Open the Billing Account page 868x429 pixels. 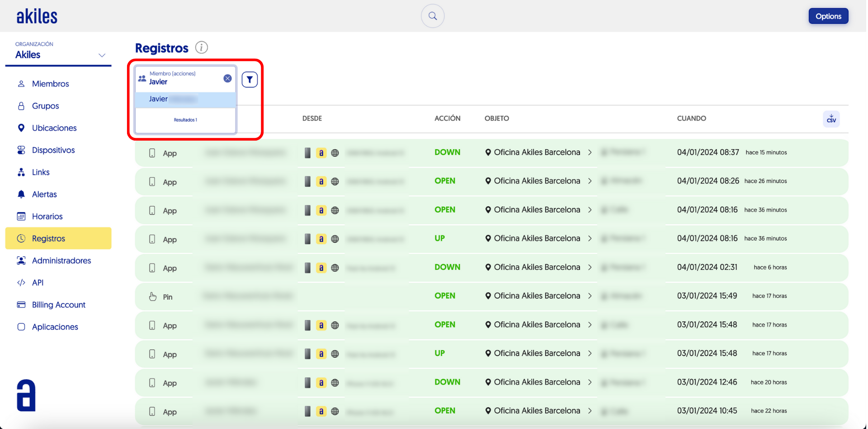[x=58, y=305]
